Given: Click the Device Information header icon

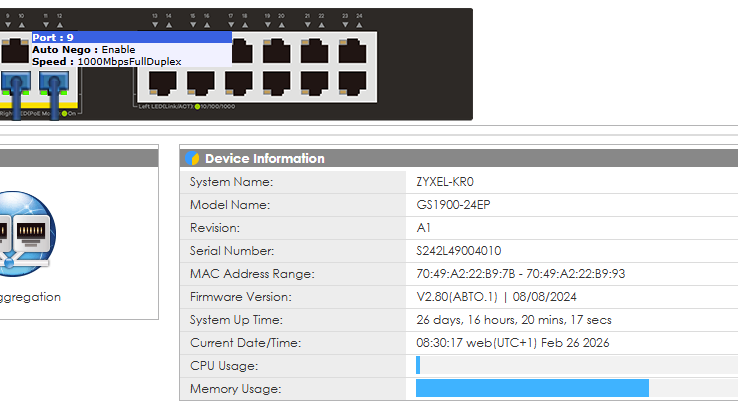Looking at the screenshot, I should tap(192, 158).
